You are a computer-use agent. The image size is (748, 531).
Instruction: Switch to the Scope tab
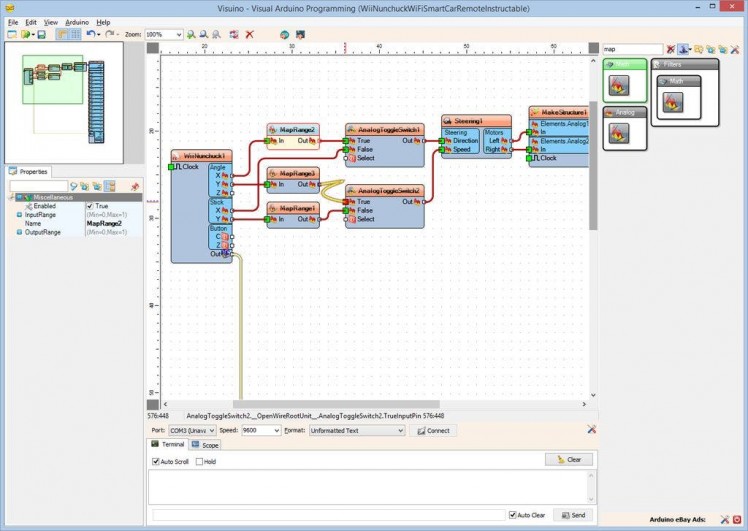click(x=205, y=444)
